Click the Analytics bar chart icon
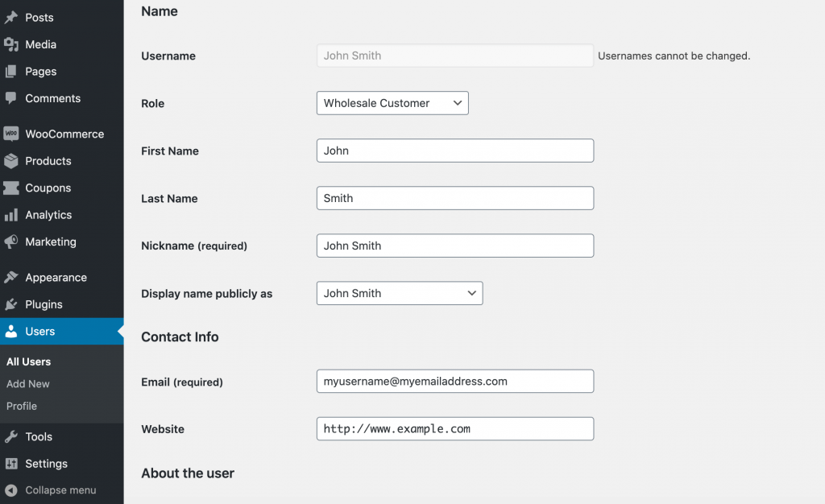Image resolution: width=825 pixels, height=504 pixels. 11,215
